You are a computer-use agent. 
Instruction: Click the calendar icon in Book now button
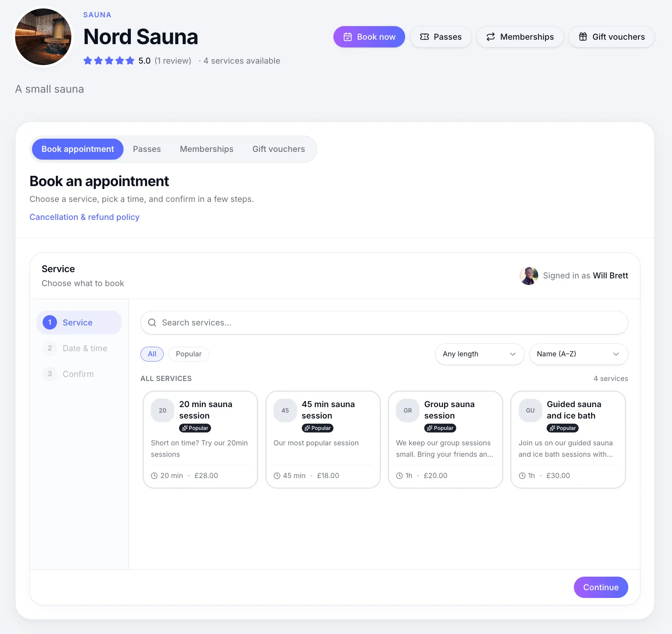click(x=347, y=37)
